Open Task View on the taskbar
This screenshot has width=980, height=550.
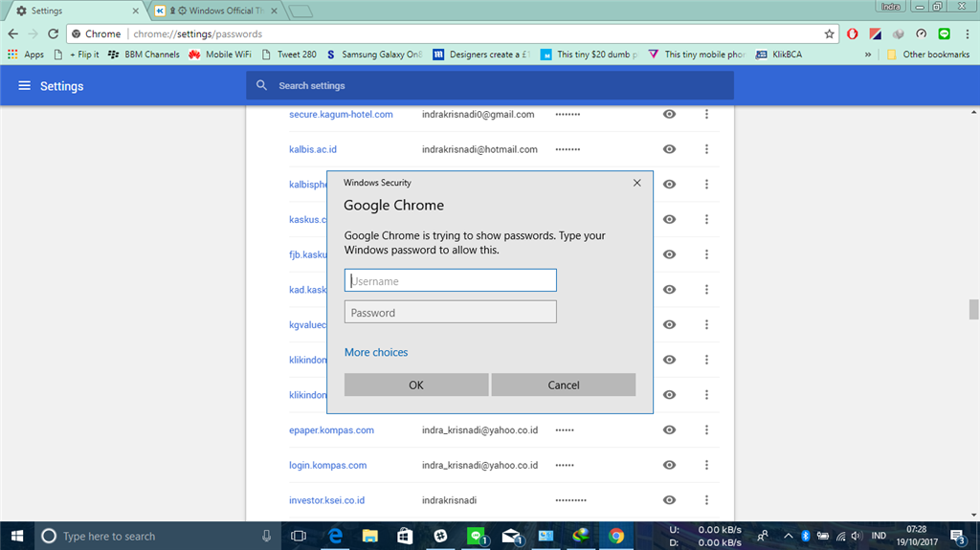tap(299, 536)
